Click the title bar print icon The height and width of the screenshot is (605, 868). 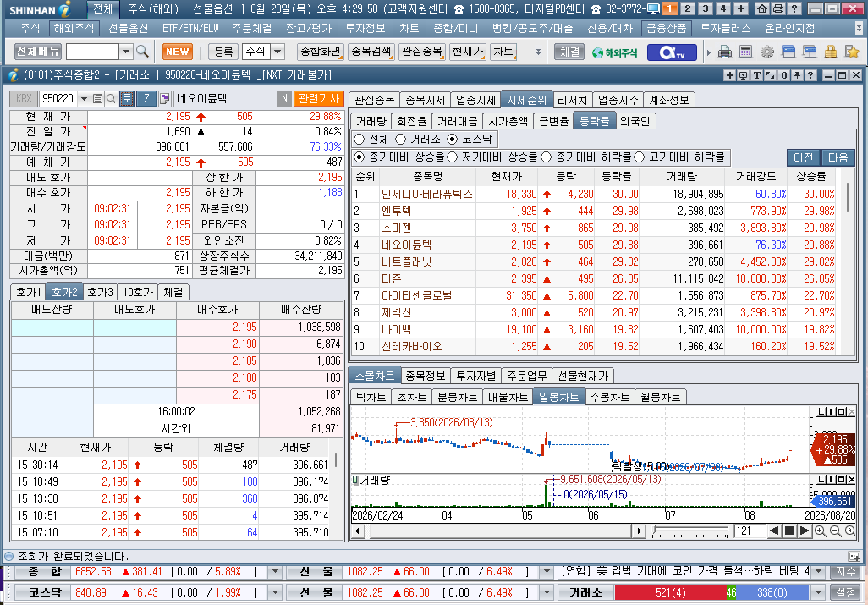coord(777,8)
